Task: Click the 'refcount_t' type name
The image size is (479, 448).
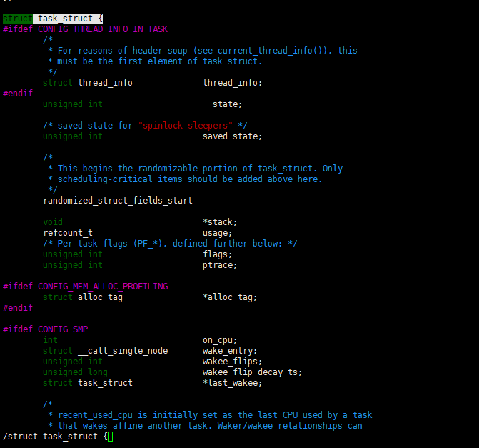Action: pyautogui.click(x=68, y=233)
